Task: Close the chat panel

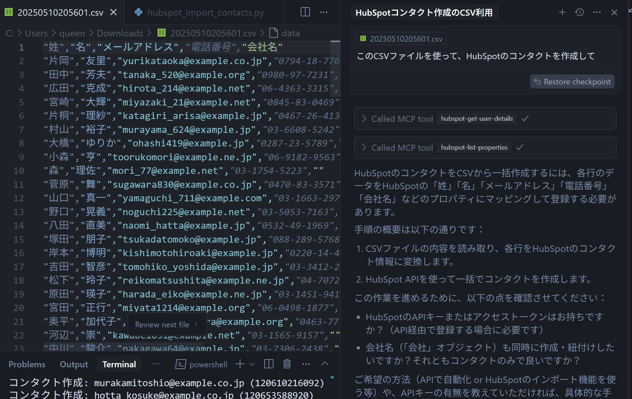Action: [x=614, y=12]
